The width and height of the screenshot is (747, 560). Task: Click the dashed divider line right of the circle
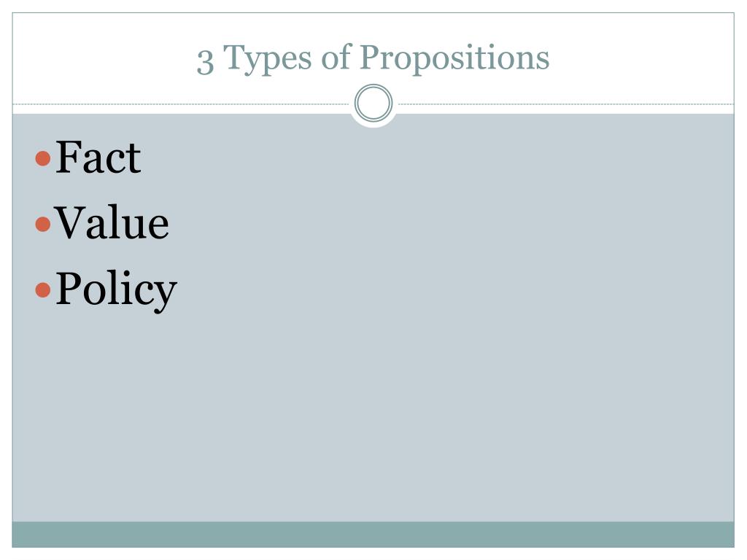pos(566,104)
